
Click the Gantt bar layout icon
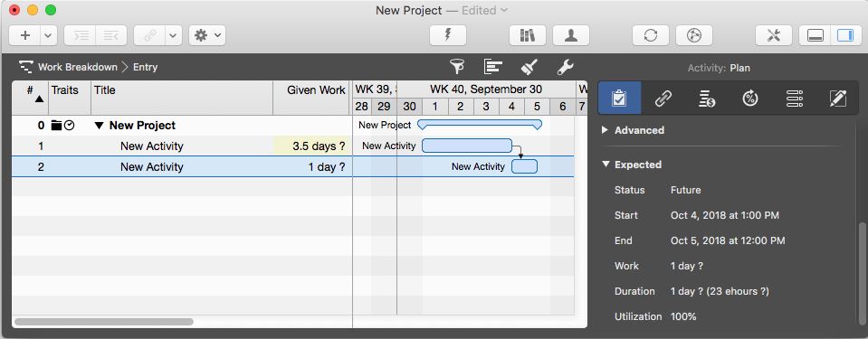492,67
